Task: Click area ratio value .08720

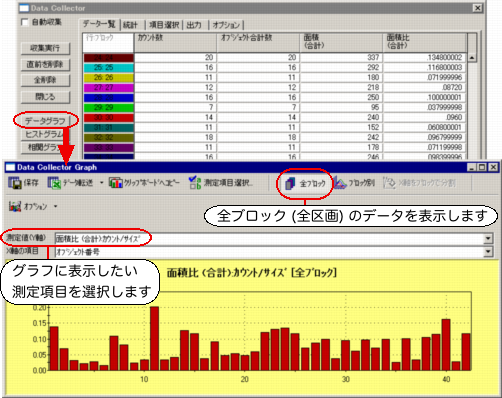Action: click(452, 87)
